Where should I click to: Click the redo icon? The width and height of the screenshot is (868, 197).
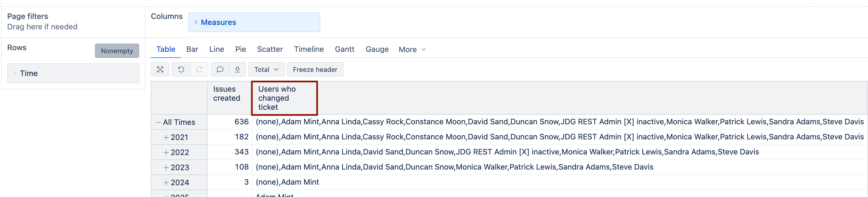pos(199,70)
